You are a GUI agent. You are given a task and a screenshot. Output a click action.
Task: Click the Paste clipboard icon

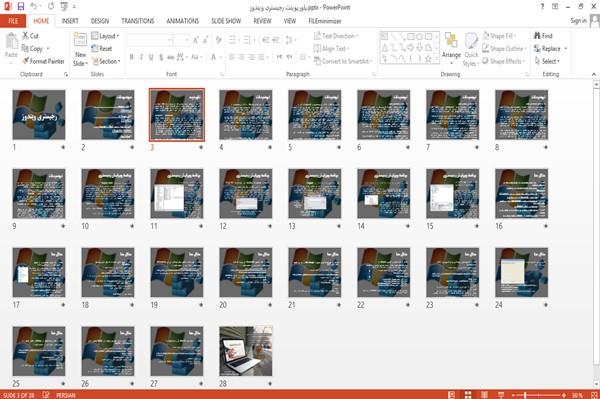tap(11, 41)
